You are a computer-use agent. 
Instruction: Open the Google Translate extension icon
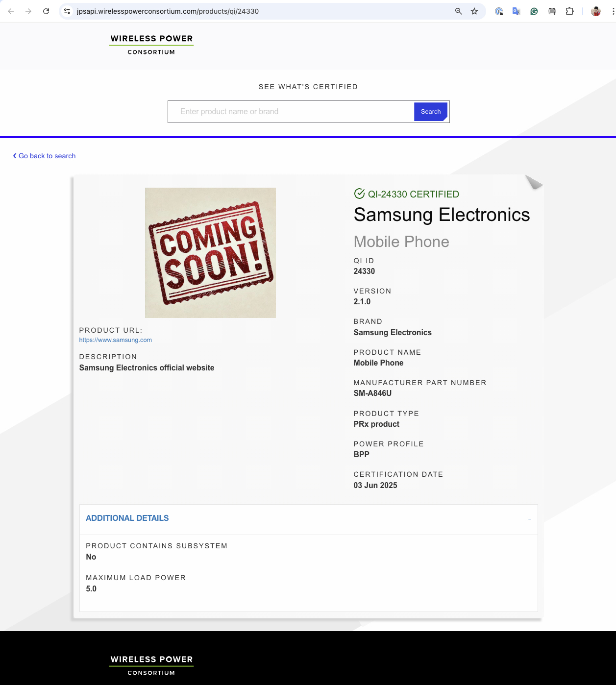click(516, 11)
